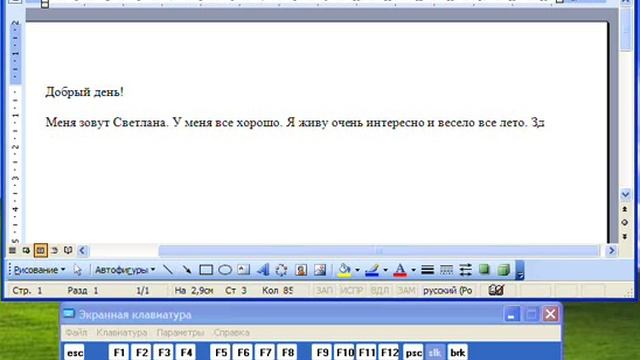Apply the fill color bucket
The image size is (640, 360).
(344, 270)
